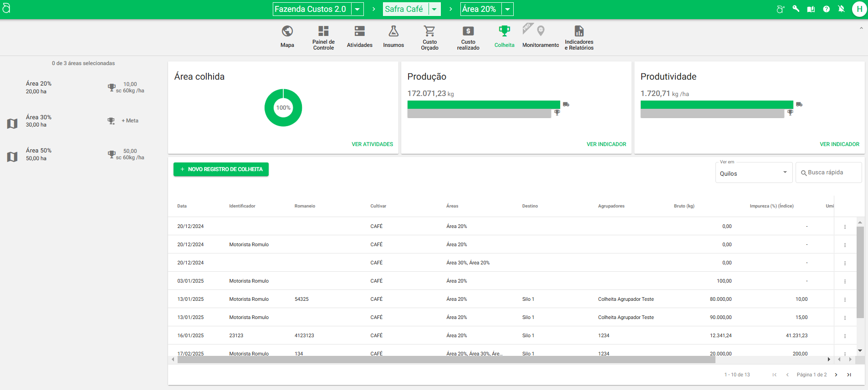Click Ver Indicador link under Produção
868x390 pixels.
(x=606, y=144)
